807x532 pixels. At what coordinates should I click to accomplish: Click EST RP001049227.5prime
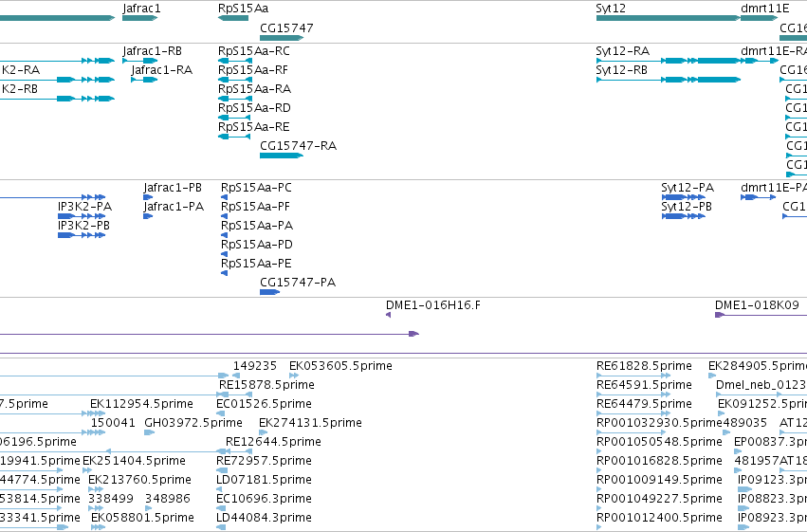tap(599, 508)
